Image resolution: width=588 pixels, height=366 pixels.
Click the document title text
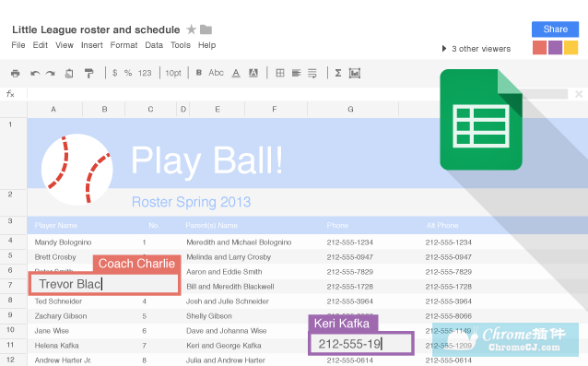click(x=96, y=30)
